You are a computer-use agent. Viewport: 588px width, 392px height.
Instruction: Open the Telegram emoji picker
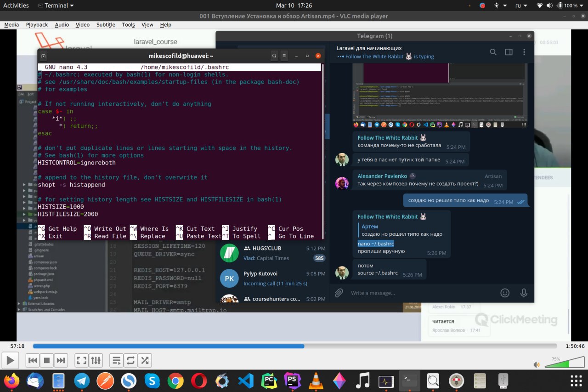[x=505, y=293]
